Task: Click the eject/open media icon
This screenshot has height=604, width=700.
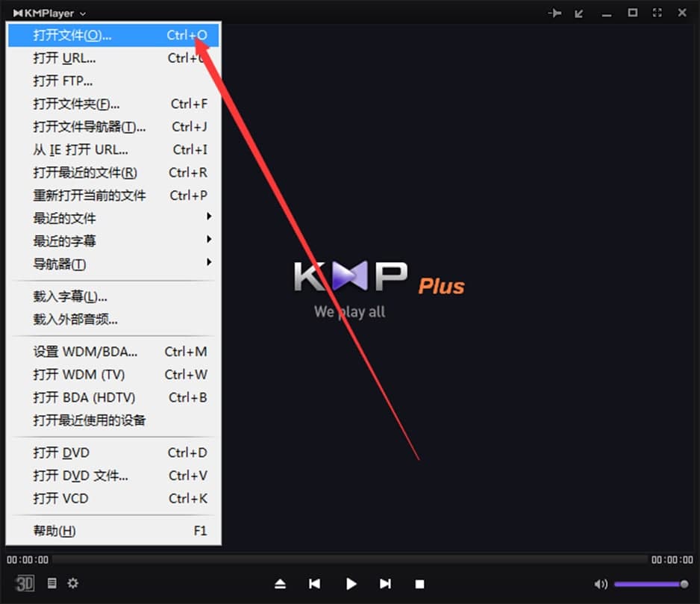Action: click(280, 584)
